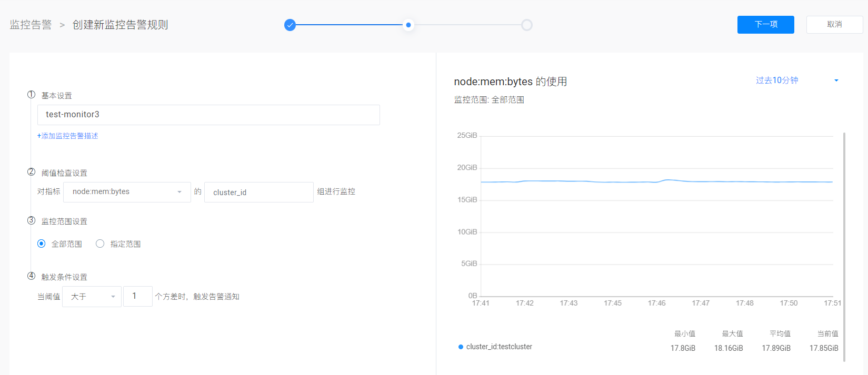The image size is (868, 375).
Task: Click the blue cluster_id:testcluster legend dot
Action: click(x=461, y=347)
